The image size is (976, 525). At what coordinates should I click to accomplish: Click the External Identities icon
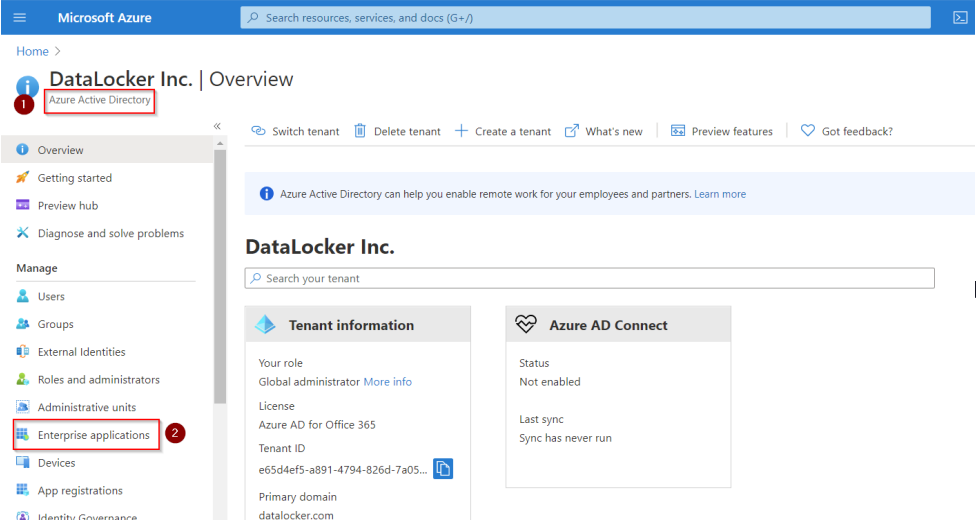click(22, 351)
